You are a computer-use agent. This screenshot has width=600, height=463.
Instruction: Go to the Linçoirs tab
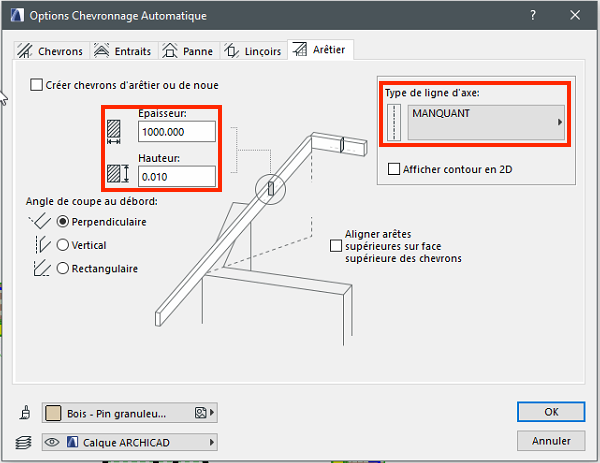pyautogui.click(x=253, y=51)
